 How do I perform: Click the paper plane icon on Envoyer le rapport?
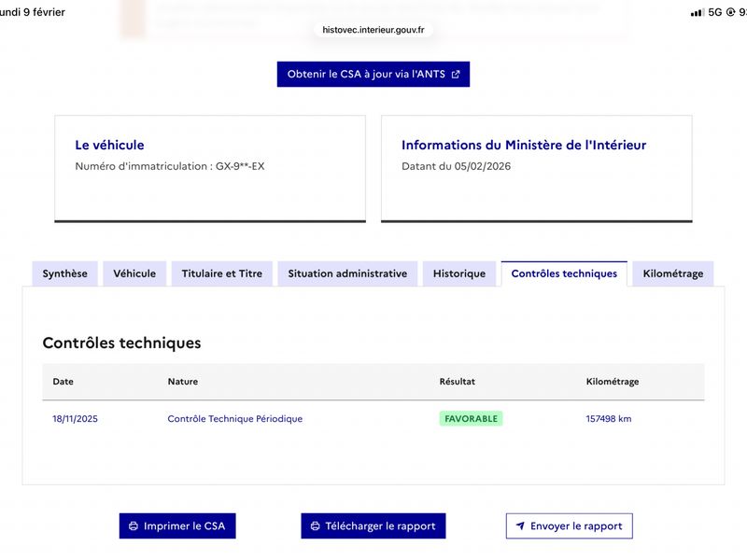click(520, 526)
